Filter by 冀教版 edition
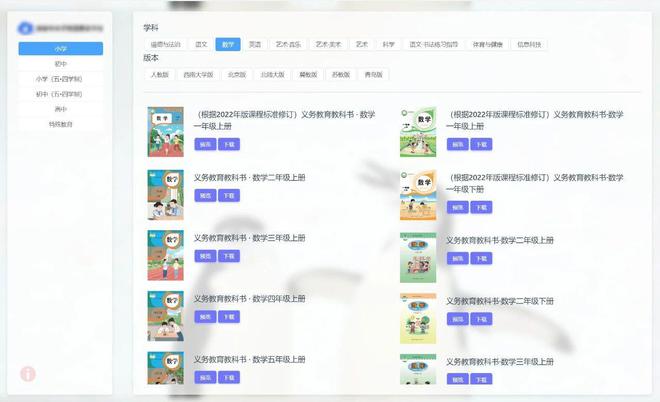660x402 pixels. [x=308, y=75]
